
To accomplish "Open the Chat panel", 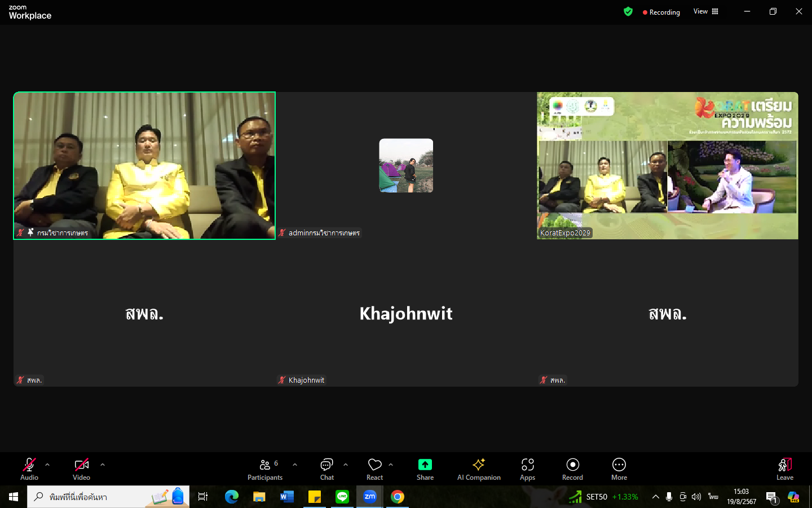I will (327, 469).
